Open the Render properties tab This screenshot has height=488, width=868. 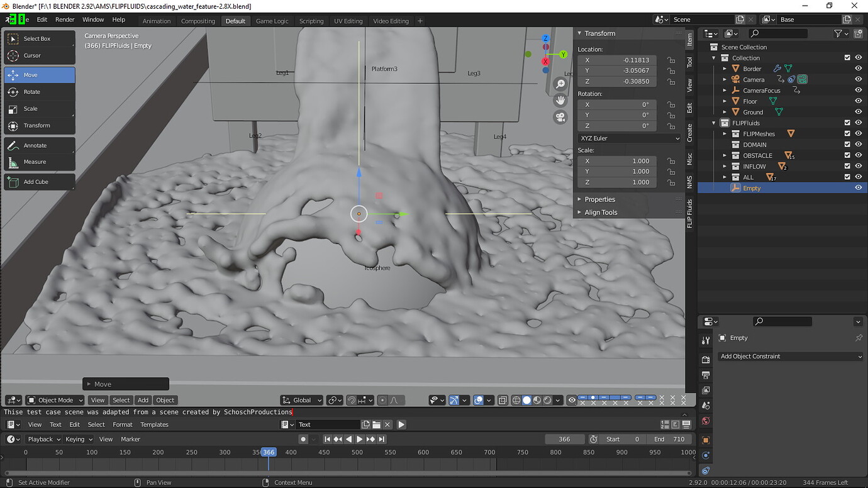point(706,360)
